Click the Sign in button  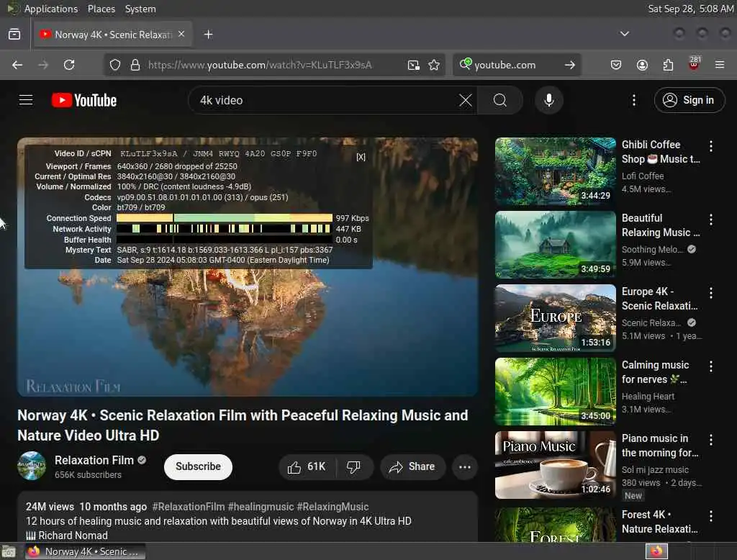(689, 100)
